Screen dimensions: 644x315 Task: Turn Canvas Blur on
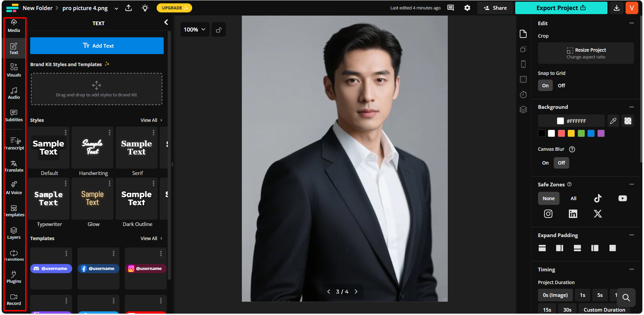[x=545, y=163]
